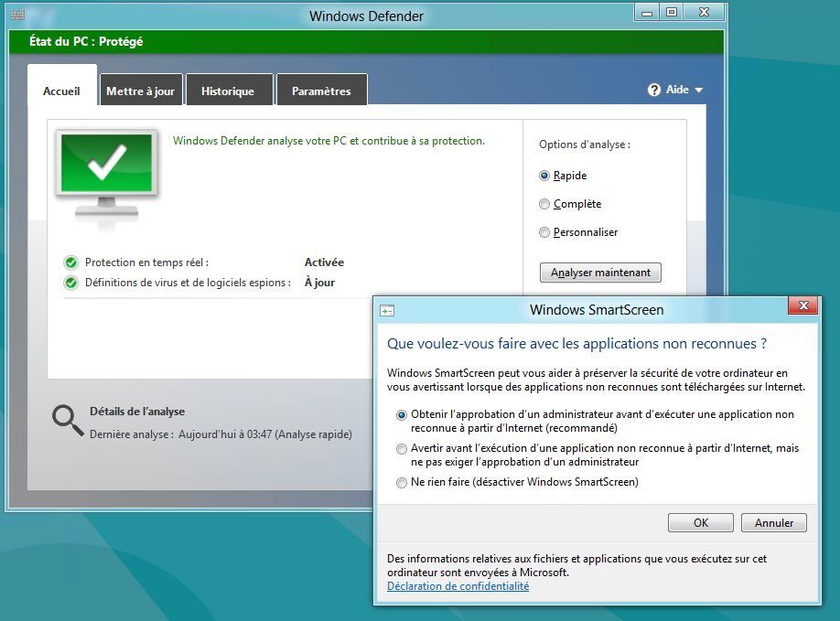Viewport: 840px width, 621px height.
Task: Click the 'Options d'analyse' label
Action: [585, 145]
